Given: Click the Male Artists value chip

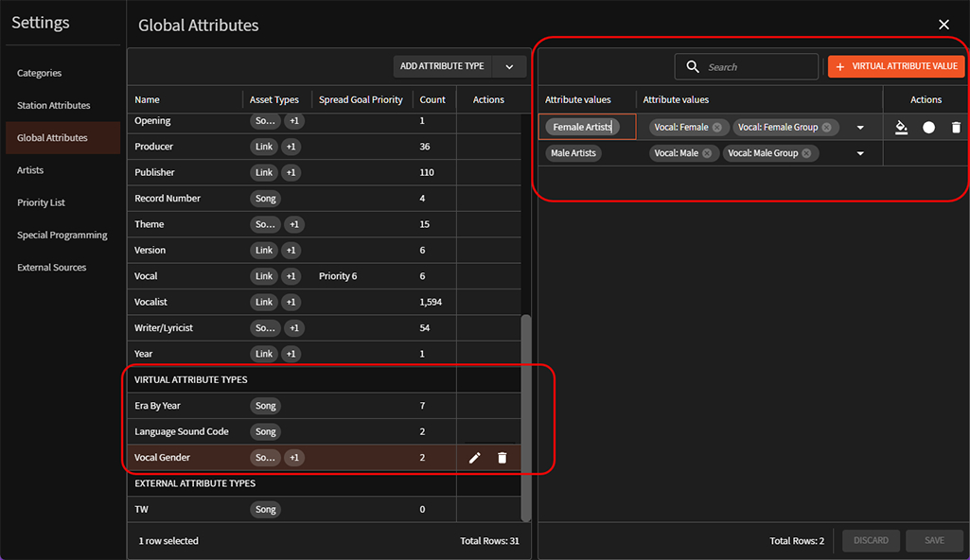Looking at the screenshot, I should point(573,153).
